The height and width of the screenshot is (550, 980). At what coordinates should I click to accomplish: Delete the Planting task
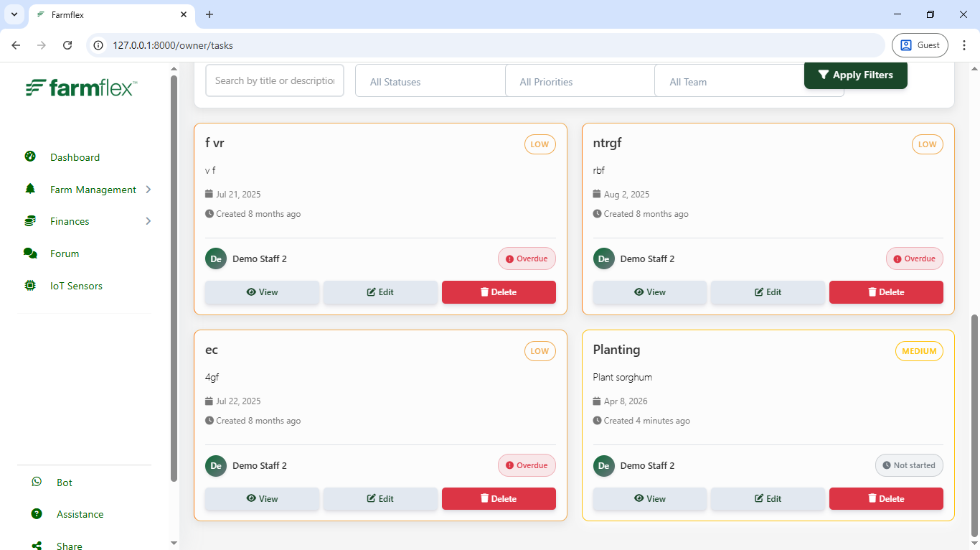(x=886, y=499)
